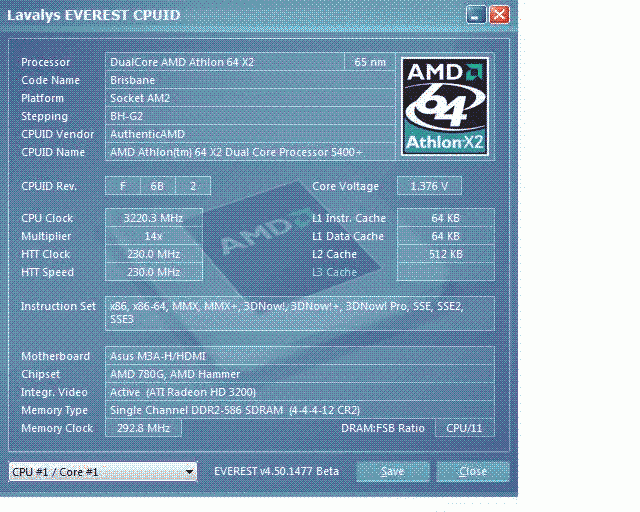The width and height of the screenshot is (640, 512).
Task: Click the core voltage value '1.376 V'
Action: pos(429,186)
